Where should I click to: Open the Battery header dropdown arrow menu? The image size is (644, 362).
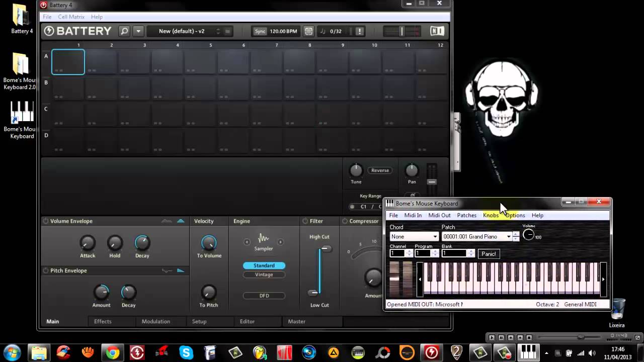[x=138, y=31]
